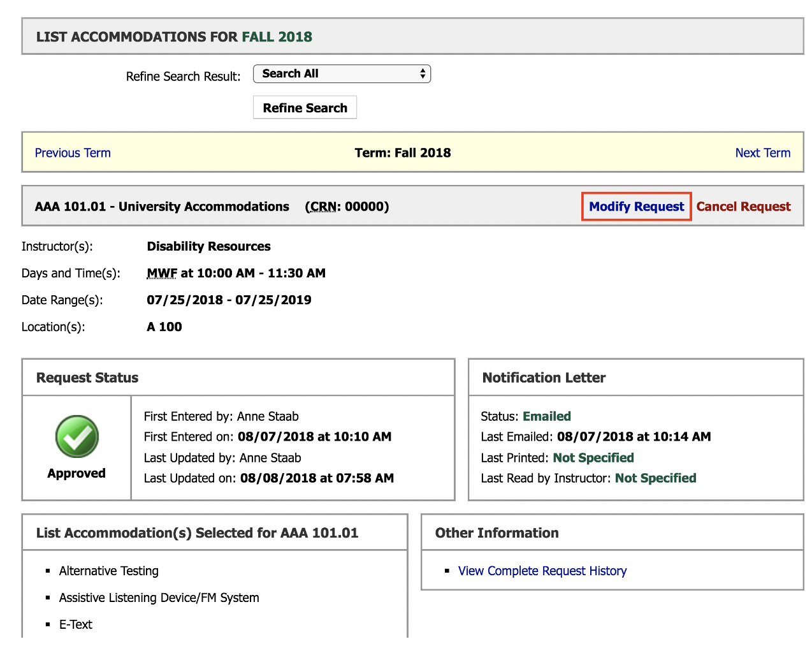Click 'Not Specified' beside Last Printed
This screenshot has height=646, width=812.
(593, 458)
